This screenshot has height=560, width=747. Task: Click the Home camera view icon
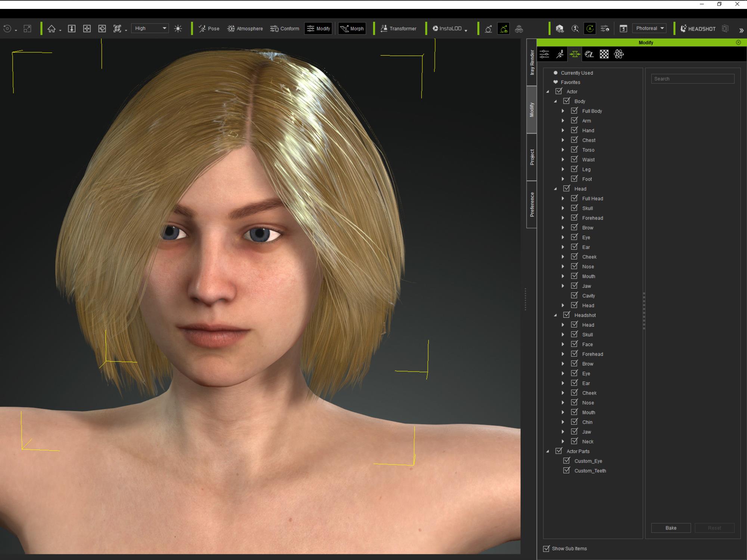click(x=52, y=29)
